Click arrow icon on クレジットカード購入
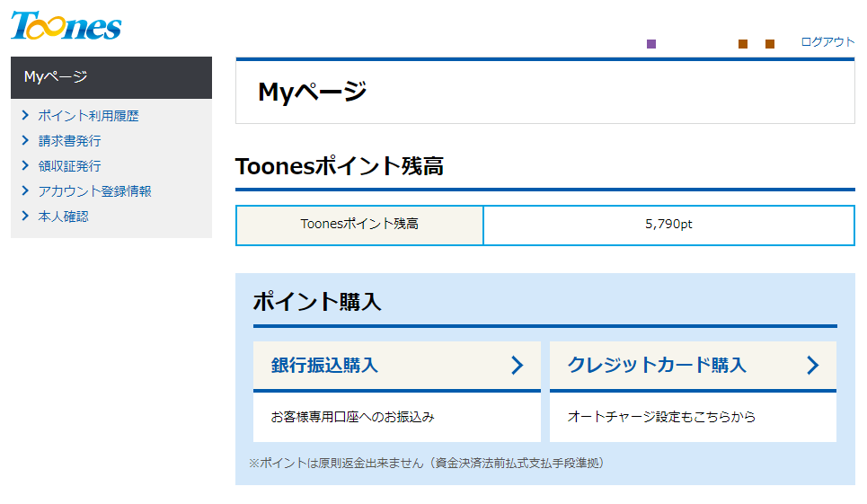Screen dimensions: 867x504 tap(812, 366)
